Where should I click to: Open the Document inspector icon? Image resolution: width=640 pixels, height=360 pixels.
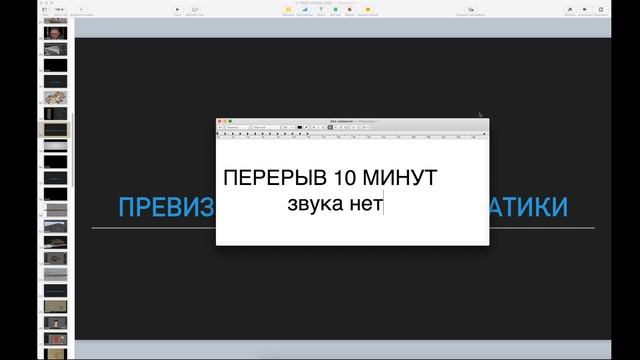(601, 9)
